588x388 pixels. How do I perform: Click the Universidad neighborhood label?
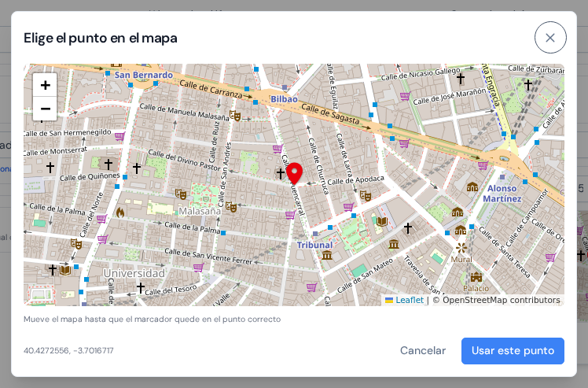pyautogui.click(x=134, y=273)
